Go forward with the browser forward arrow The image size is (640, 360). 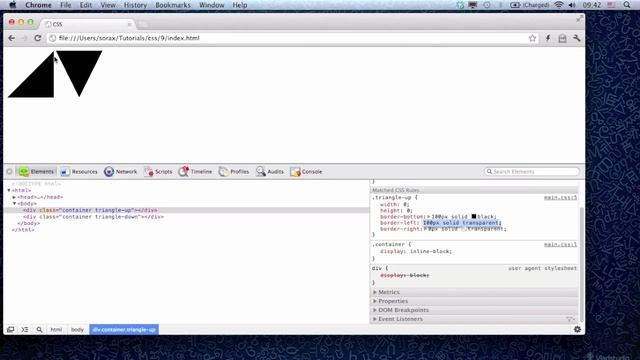point(24,38)
